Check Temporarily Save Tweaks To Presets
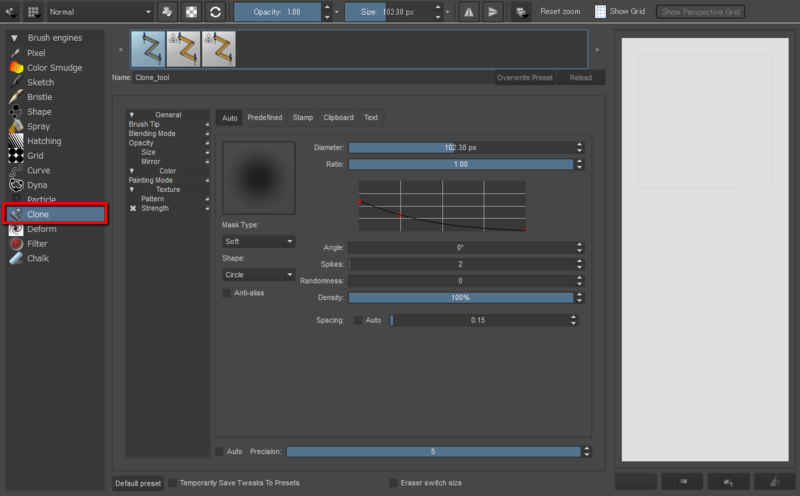This screenshot has width=800, height=496. pos(172,483)
